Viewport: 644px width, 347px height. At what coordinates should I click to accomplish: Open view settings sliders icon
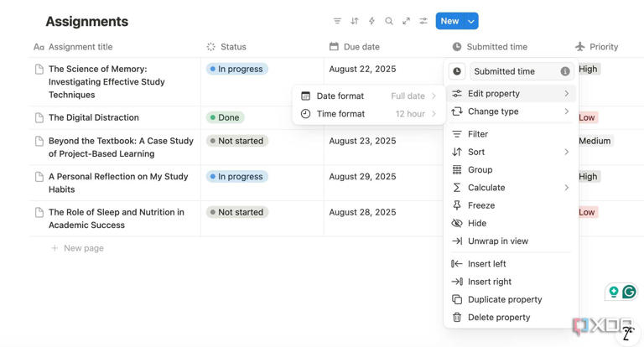pos(423,21)
